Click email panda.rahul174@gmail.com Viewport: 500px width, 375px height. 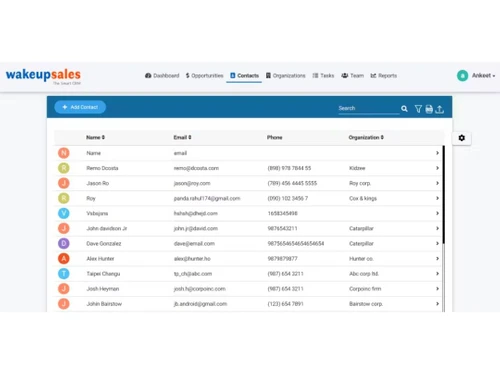click(207, 198)
